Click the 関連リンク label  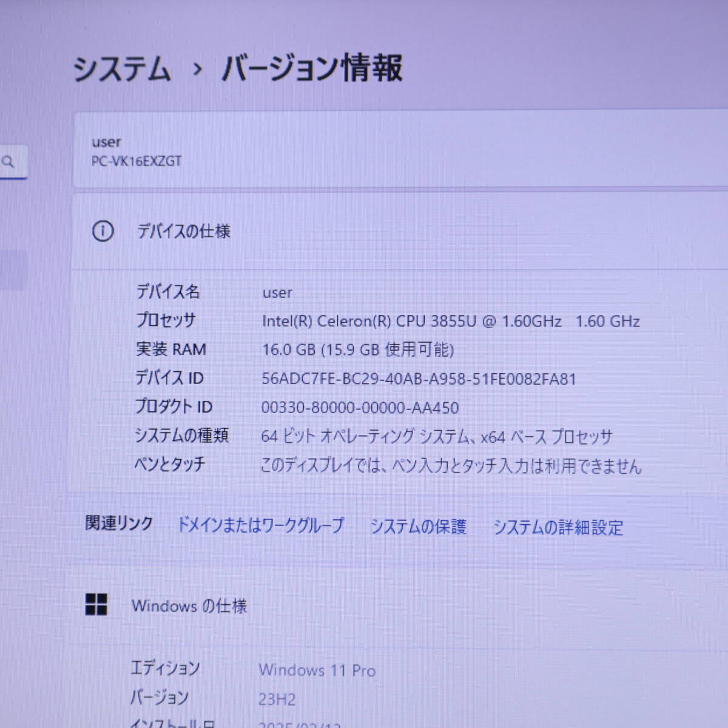[119, 523]
